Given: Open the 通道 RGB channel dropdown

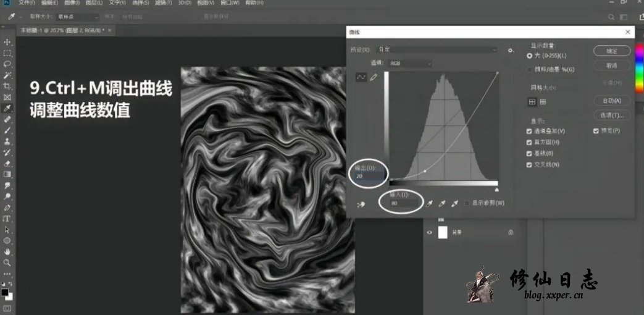Looking at the screenshot, I should (409, 63).
